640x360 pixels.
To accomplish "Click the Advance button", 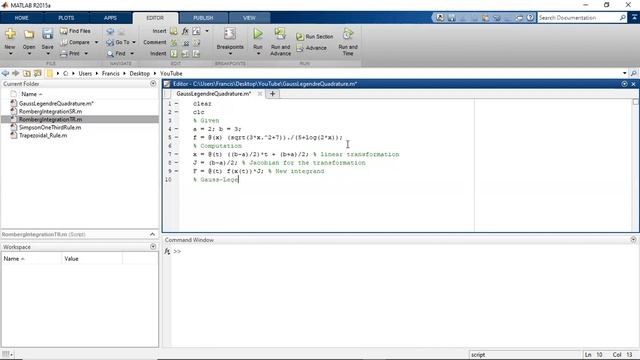I will coord(311,48).
